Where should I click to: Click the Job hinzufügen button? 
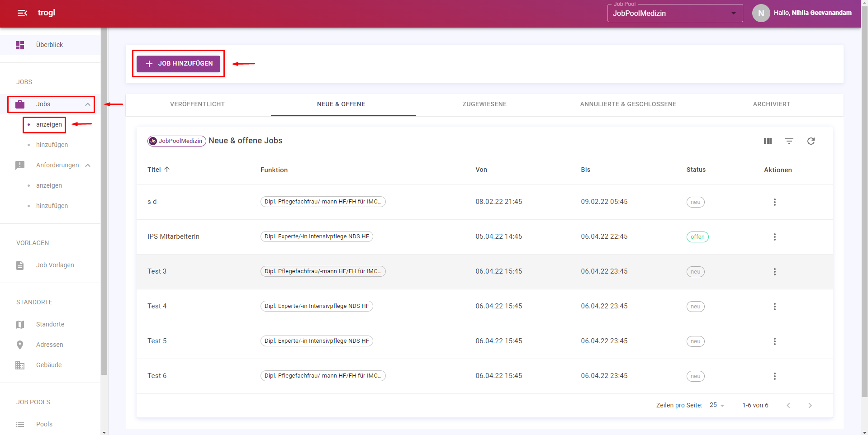tap(179, 64)
